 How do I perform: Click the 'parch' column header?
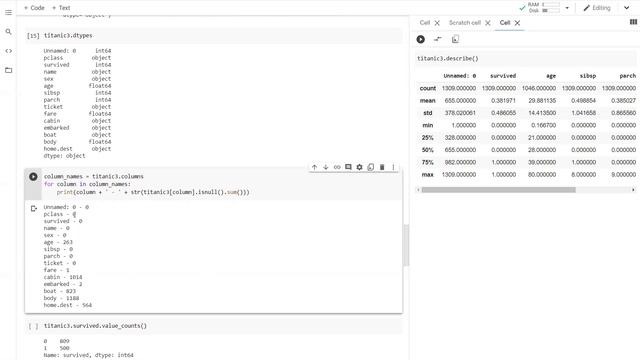(x=627, y=76)
